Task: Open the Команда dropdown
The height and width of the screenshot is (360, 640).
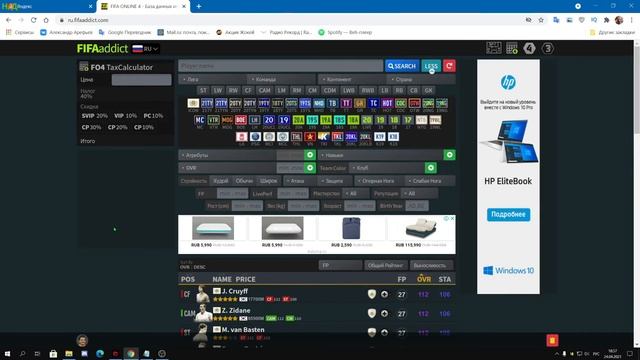Action: point(282,79)
